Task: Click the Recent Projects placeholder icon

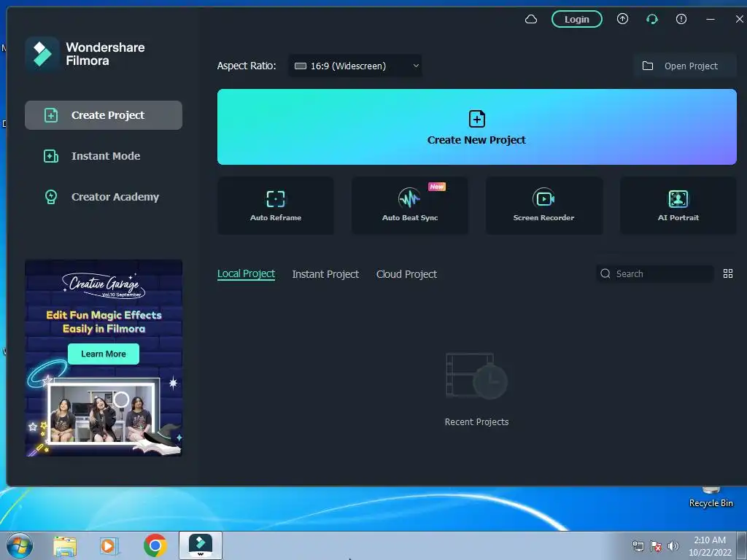Action: pos(476,376)
